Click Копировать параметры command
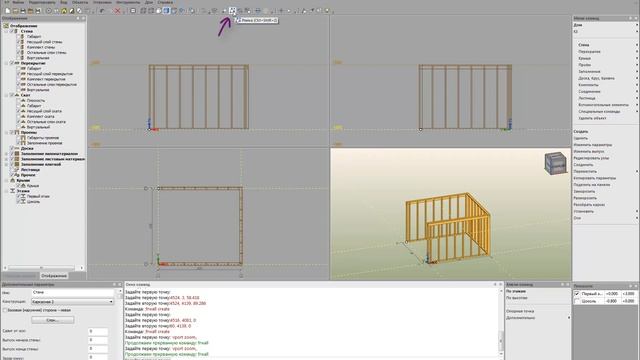Screen dimensions: 640x360 click(x=595, y=178)
